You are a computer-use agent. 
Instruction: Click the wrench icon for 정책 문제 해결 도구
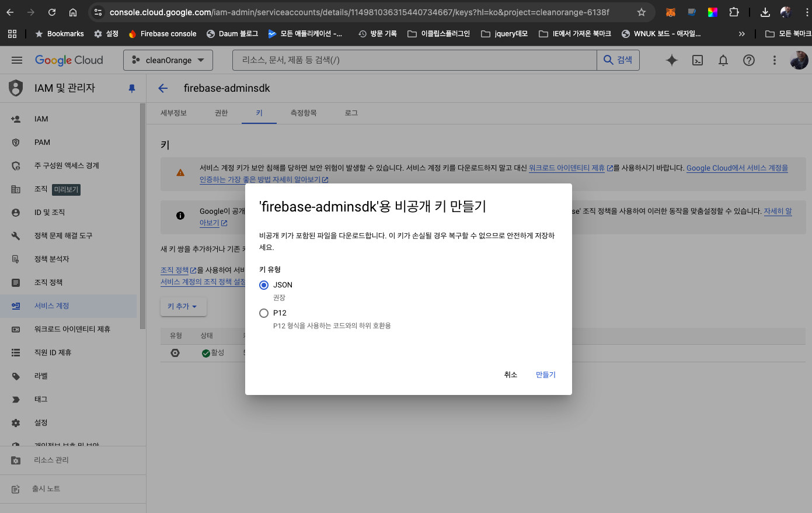(16, 235)
